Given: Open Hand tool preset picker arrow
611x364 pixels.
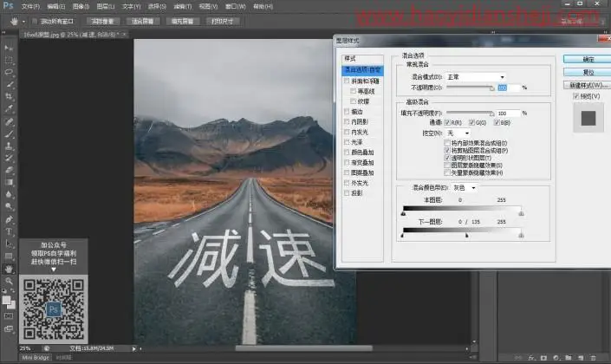Looking at the screenshot, I should pyautogui.click(x=23, y=22).
